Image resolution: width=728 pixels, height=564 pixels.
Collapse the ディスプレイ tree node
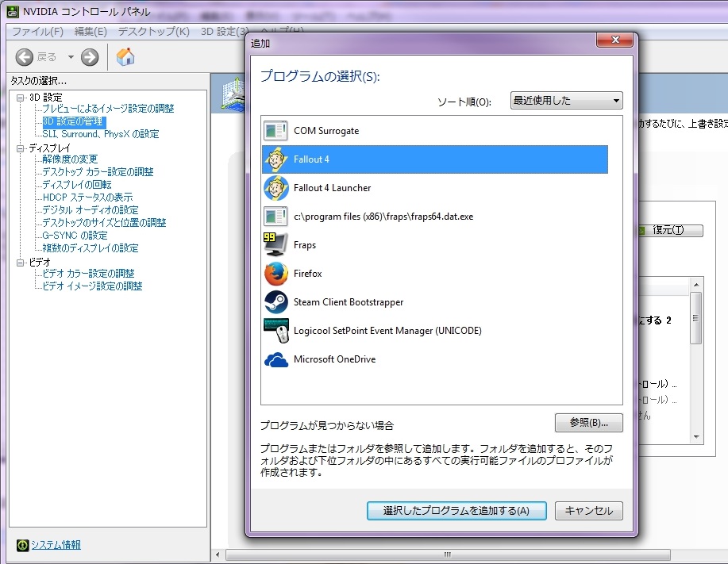[21, 149]
